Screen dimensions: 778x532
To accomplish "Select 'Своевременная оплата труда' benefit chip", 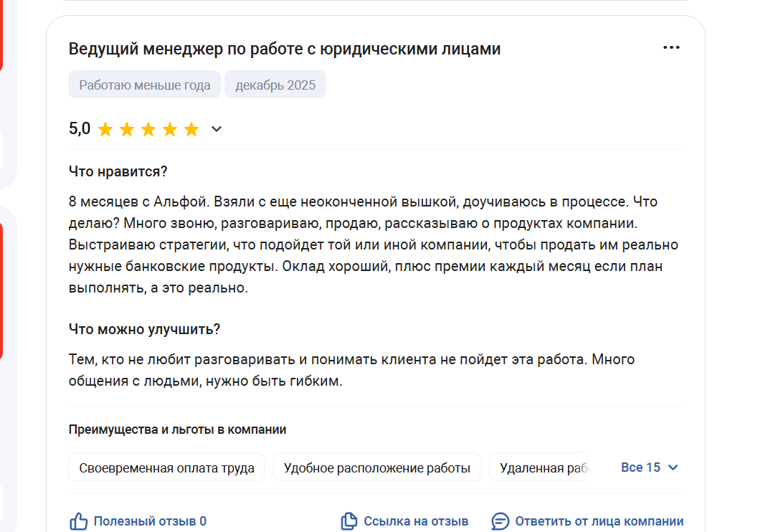I will coord(166,468).
